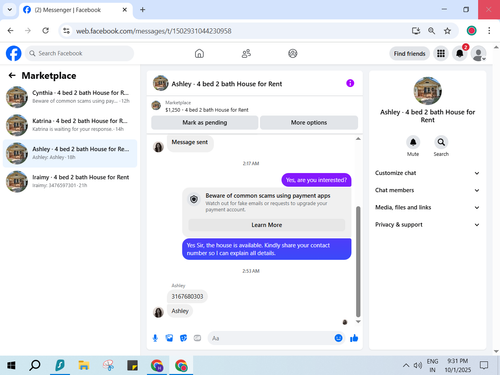Open Windows taskbar search
Image resolution: width=500 pixels, height=375 pixels.
pos(35,366)
